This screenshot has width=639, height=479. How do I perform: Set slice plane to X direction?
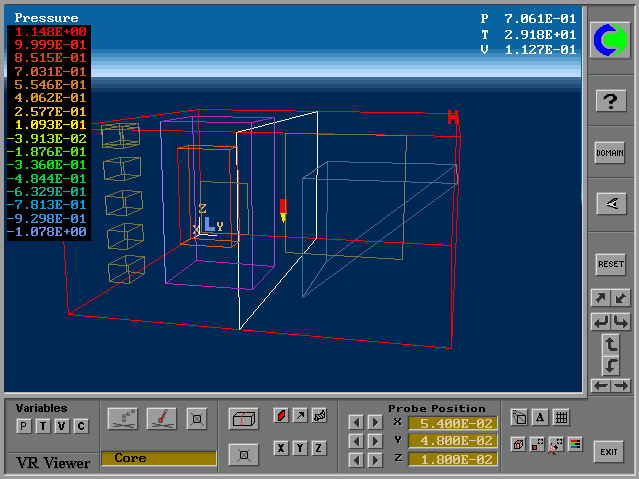coord(281,448)
